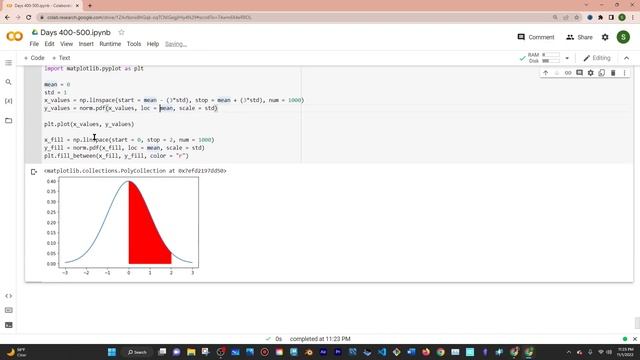Open the Files folder panel
The height and width of the screenshot is (360, 640).
pyautogui.click(x=9, y=120)
